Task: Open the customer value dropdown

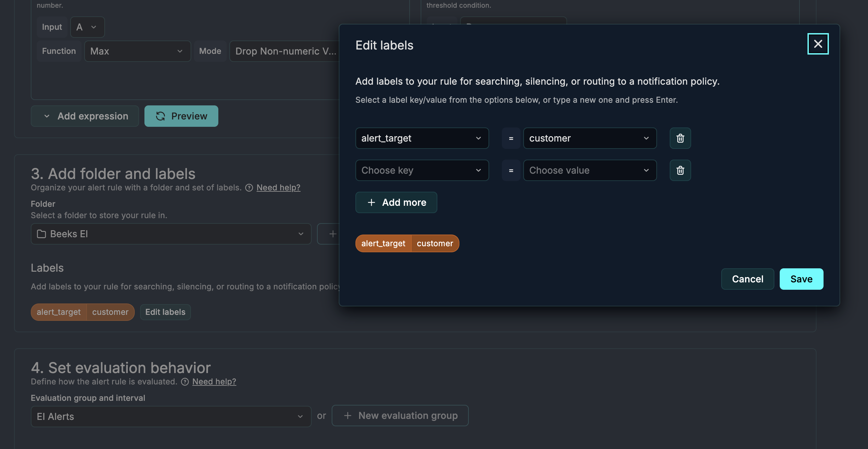Action: 589,138
